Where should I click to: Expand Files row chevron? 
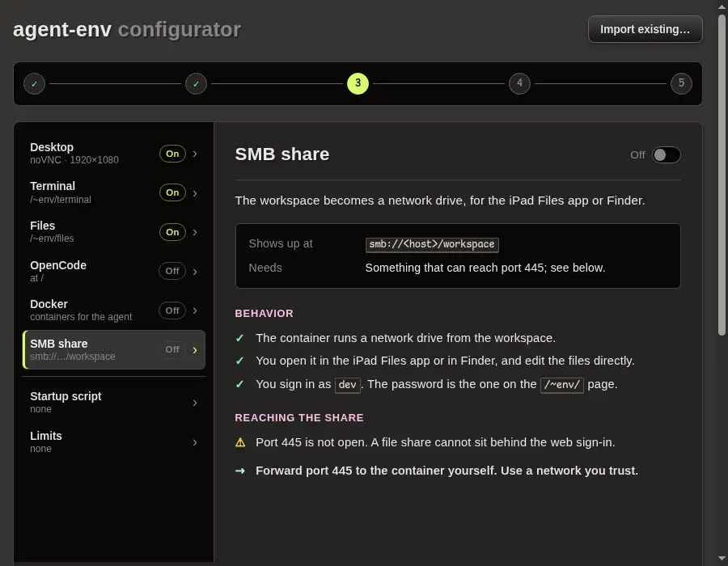coord(195,232)
